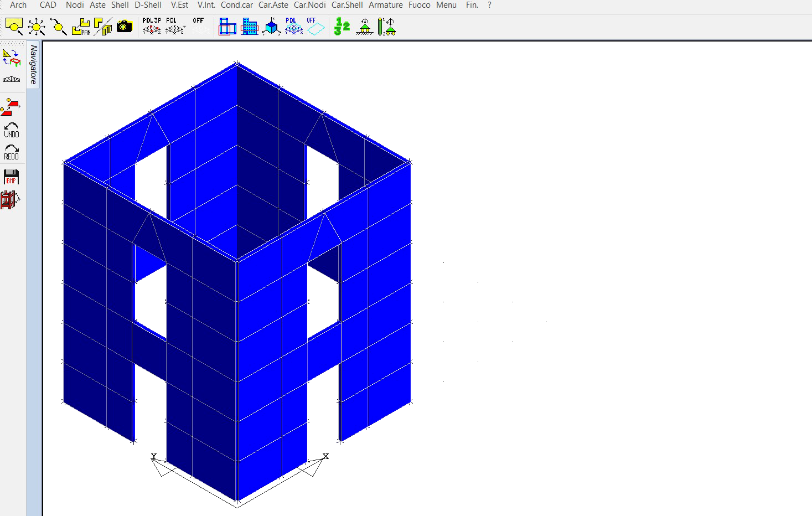Open the CAD menu
The height and width of the screenshot is (516, 812).
[48, 5]
